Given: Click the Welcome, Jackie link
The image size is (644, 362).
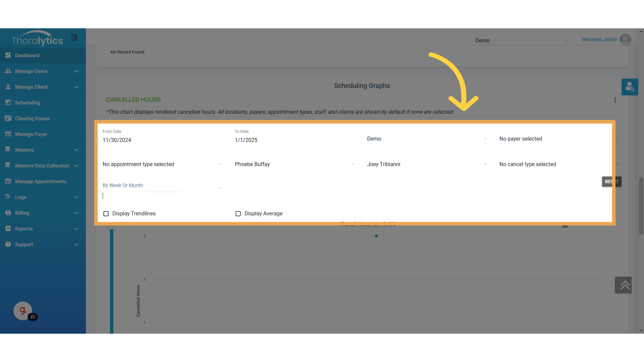Looking at the screenshot, I should 599,40.
